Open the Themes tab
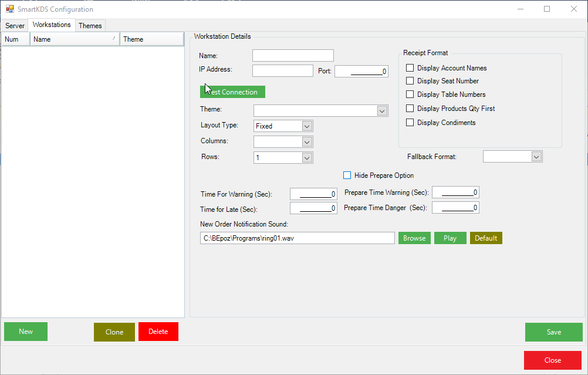 (90, 25)
